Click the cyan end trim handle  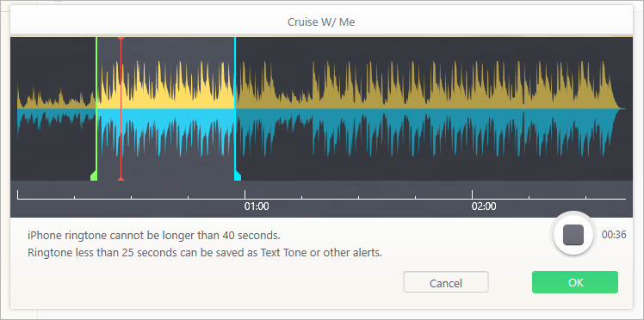point(238,175)
